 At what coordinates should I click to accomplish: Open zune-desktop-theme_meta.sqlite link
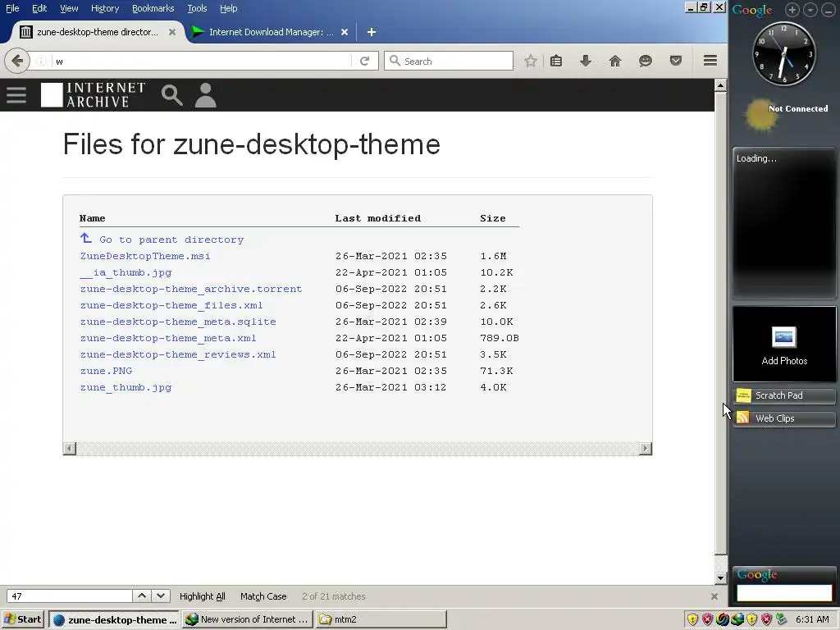pyautogui.click(x=178, y=322)
